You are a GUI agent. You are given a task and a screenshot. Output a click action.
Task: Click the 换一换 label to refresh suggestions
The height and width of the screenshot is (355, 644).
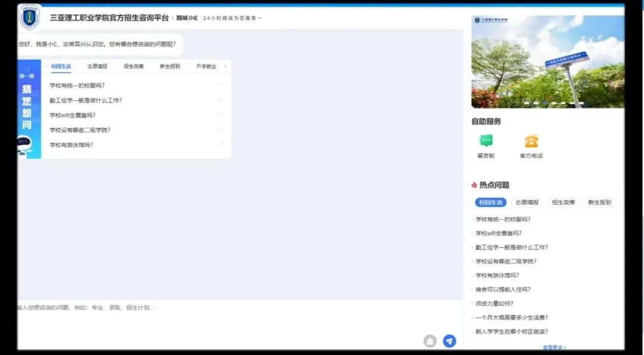point(27,76)
